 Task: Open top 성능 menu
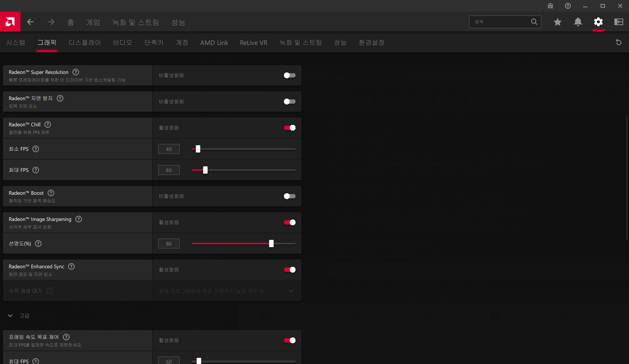[178, 22]
